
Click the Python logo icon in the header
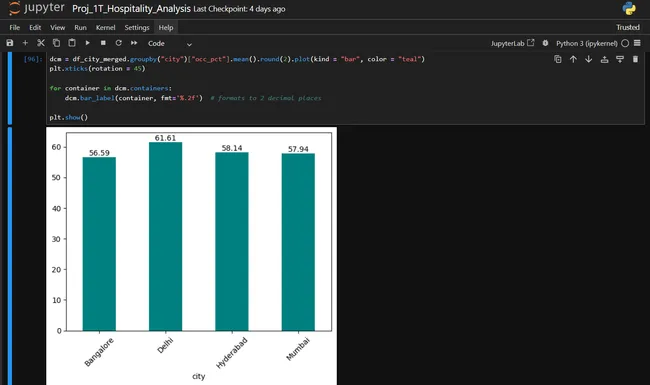click(629, 8)
